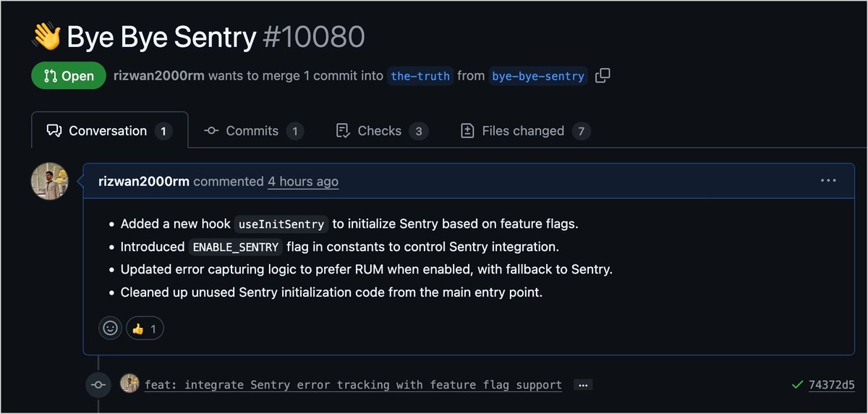Screen dimensions: 868x414
Task: Click the commit node icon on the timeline
Action: (x=98, y=385)
